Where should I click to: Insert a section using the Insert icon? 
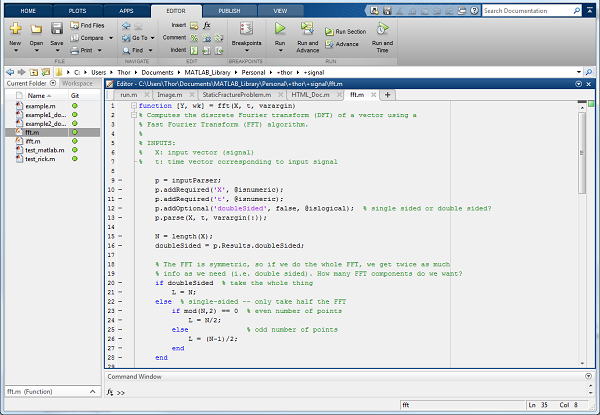click(194, 26)
